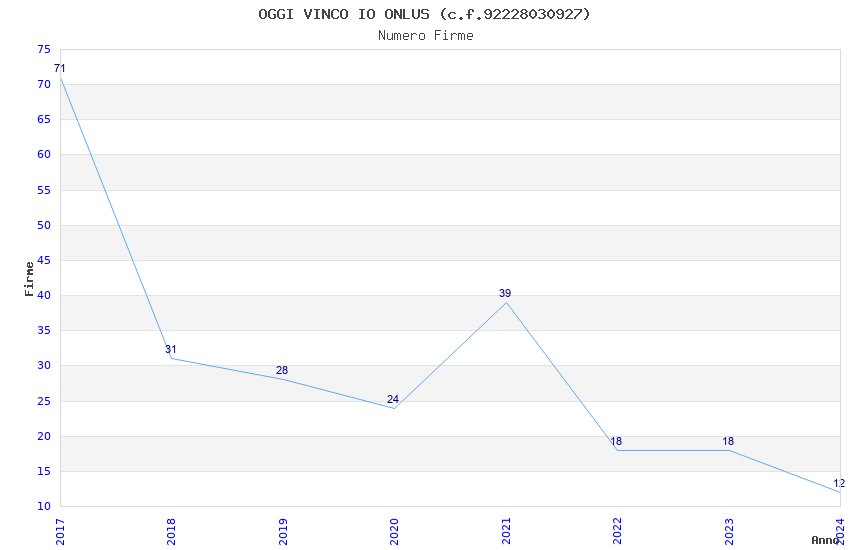Click the y-axis tick value 45
The height and width of the screenshot is (550, 850).
[44, 260]
